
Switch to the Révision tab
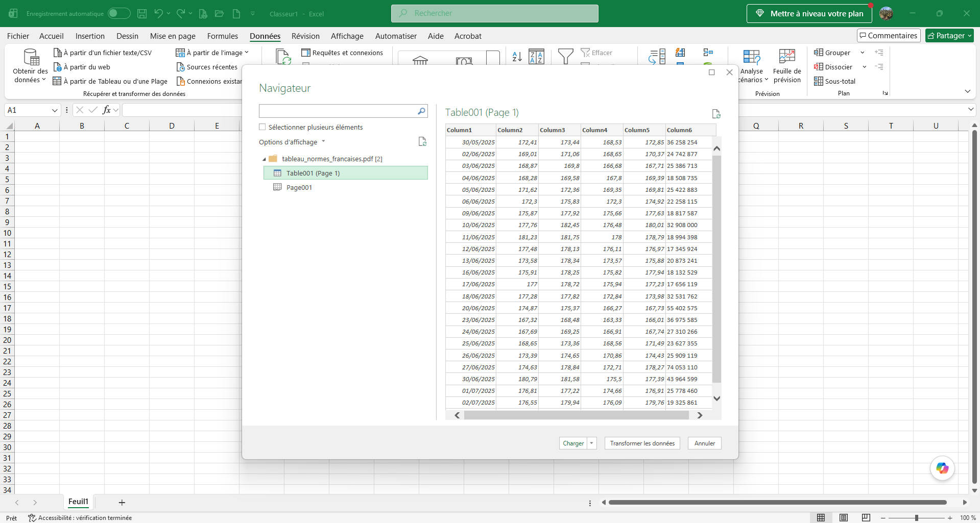coord(305,36)
